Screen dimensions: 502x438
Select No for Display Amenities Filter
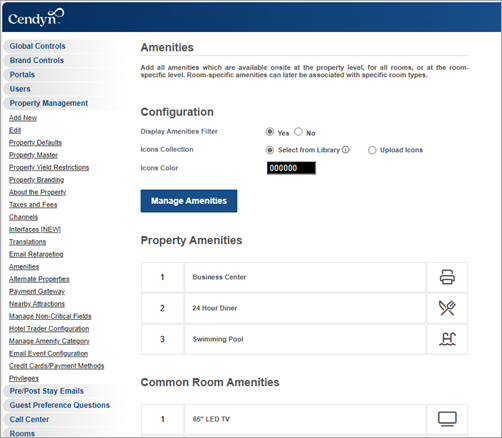pos(298,132)
